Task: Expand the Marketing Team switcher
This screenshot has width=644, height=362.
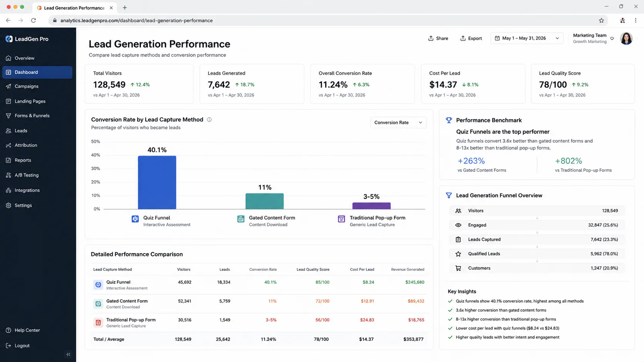Action: pyautogui.click(x=612, y=38)
